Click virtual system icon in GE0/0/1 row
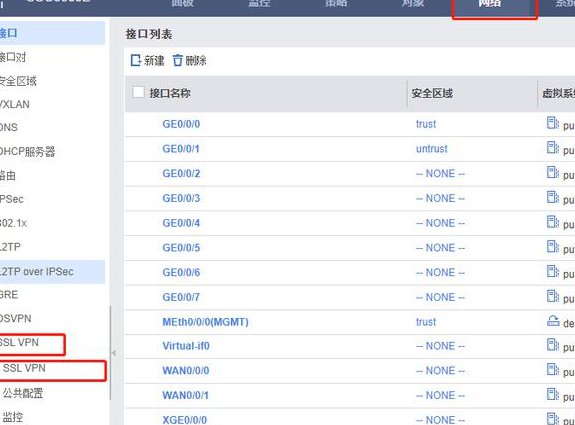Image resolution: width=575 pixels, height=425 pixels. coord(553,147)
